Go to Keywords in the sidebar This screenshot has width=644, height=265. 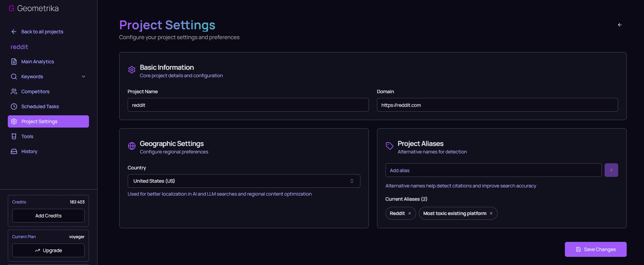point(32,77)
